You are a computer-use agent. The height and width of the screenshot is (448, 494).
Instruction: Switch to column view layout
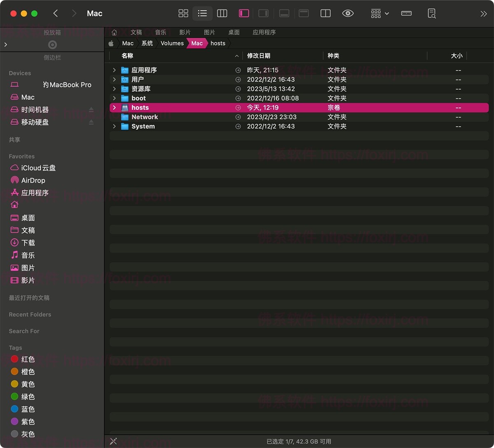[222, 13]
